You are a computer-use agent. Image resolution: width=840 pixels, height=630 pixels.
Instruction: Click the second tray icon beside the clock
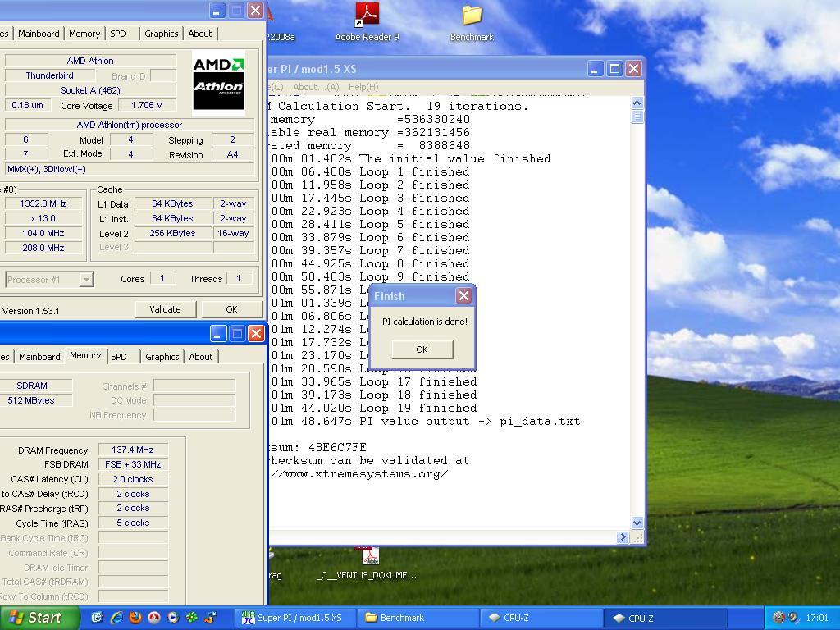792,617
